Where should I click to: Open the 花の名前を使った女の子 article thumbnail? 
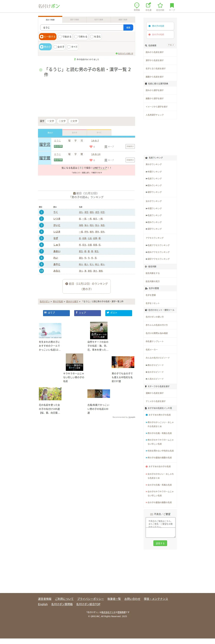tap(50, 394)
